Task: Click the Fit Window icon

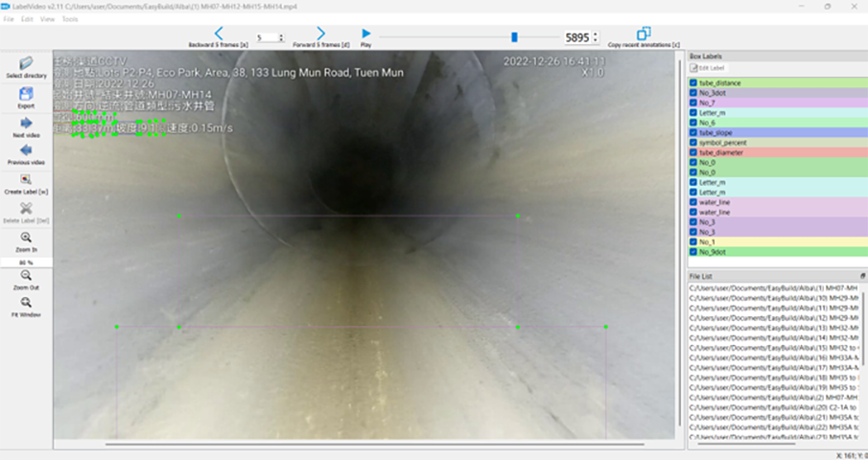Action: click(26, 303)
